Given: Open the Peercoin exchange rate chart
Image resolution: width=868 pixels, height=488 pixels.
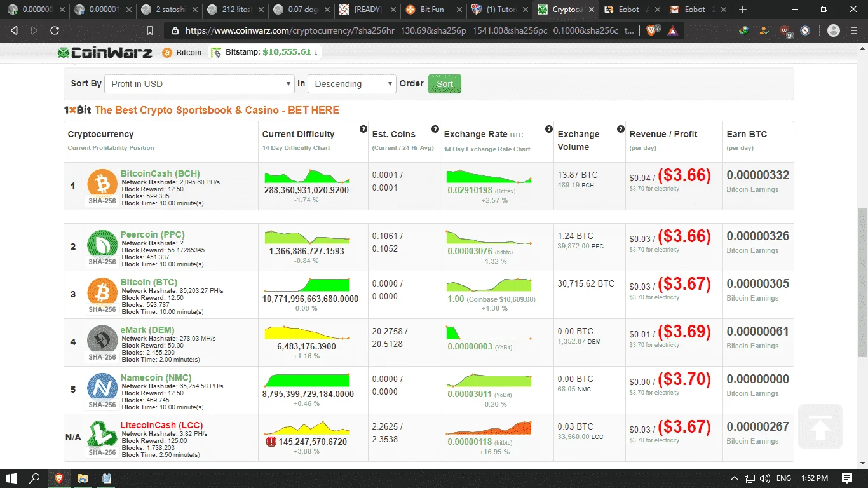Looking at the screenshot, I should (489, 237).
